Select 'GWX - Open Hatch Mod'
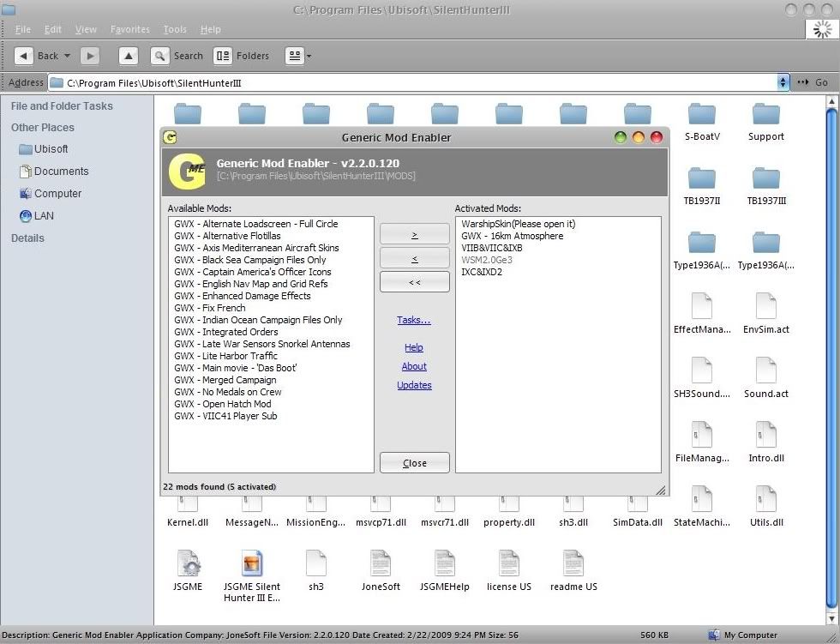 pos(222,404)
